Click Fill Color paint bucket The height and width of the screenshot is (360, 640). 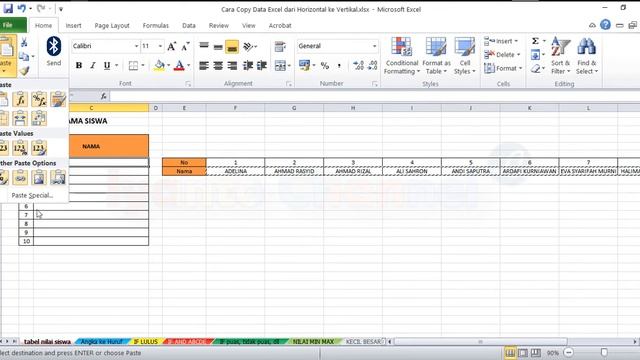pos(159,65)
